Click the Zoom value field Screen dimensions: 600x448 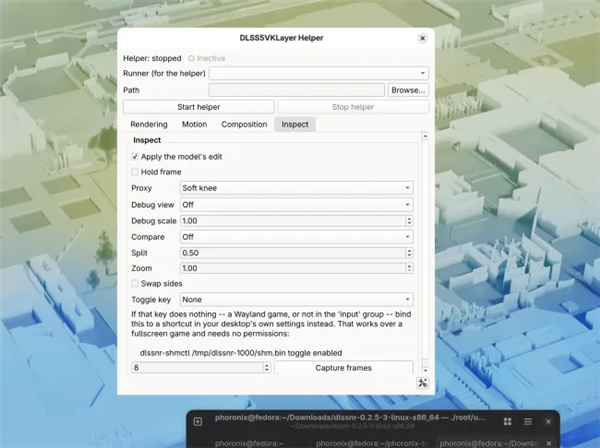coord(293,268)
